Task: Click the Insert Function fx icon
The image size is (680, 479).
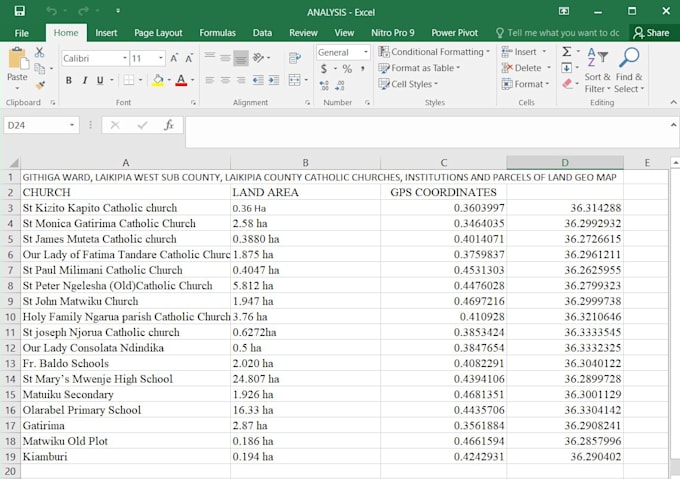Action: click(169, 125)
